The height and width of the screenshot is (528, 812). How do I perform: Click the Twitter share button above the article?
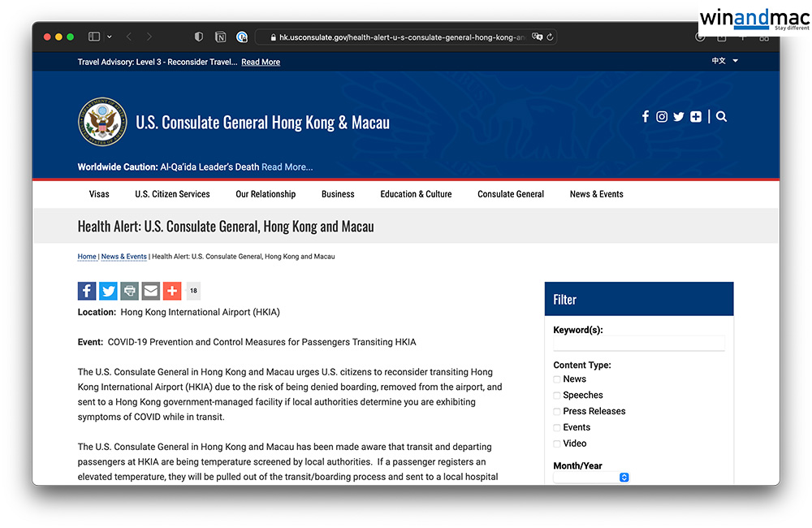click(x=108, y=291)
